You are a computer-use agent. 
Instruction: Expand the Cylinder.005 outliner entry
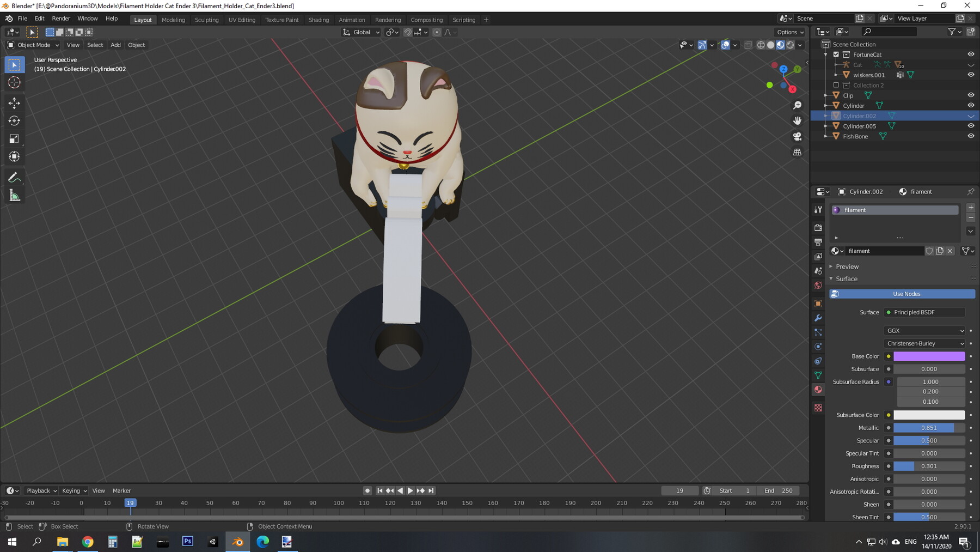pyautogui.click(x=826, y=126)
